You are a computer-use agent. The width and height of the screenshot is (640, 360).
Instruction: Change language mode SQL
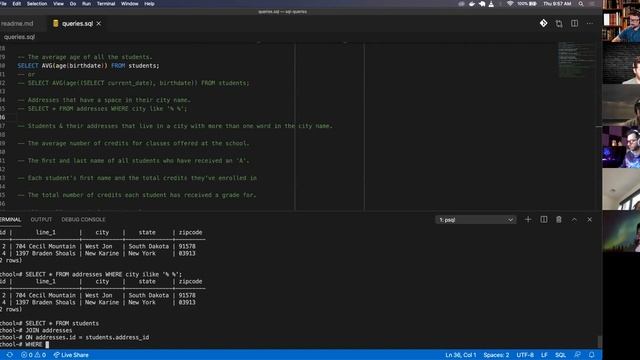560,355
